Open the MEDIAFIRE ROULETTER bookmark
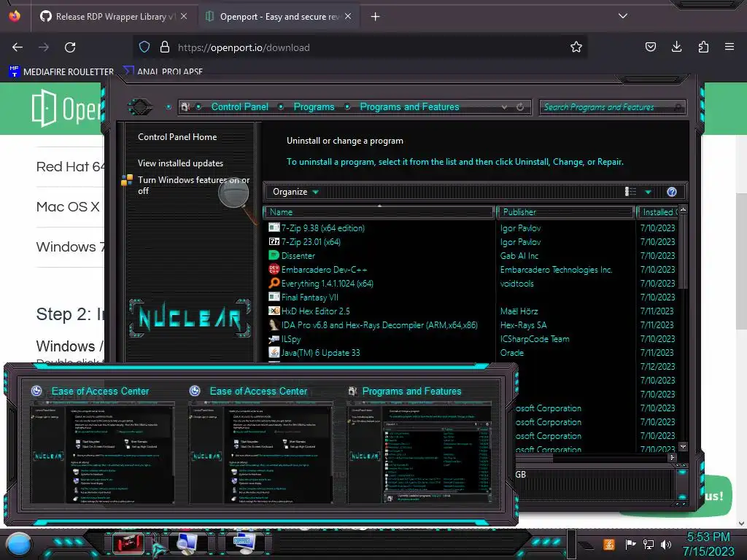 (x=61, y=71)
